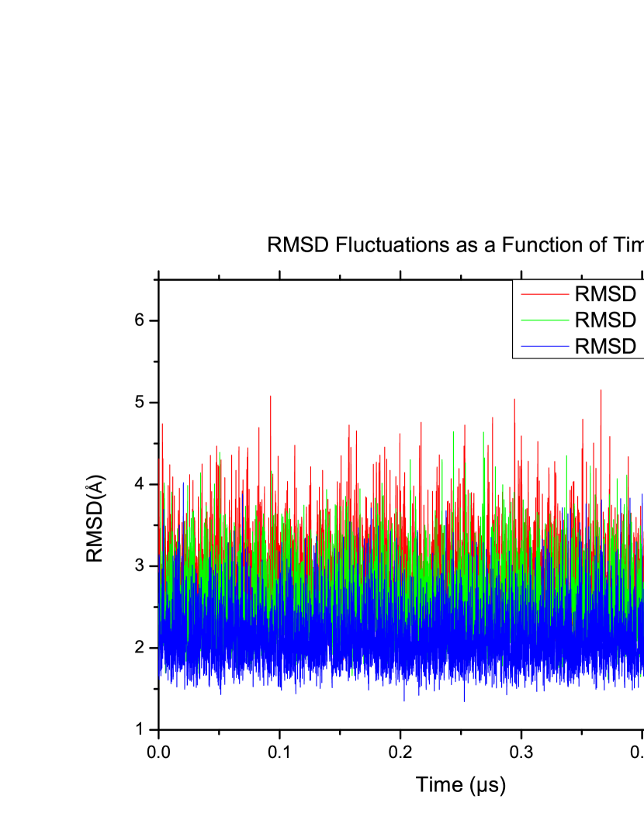The height and width of the screenshot is (834, 644).
Task: Click the blue line sample in the legend
Action: (x=545, y=346)
